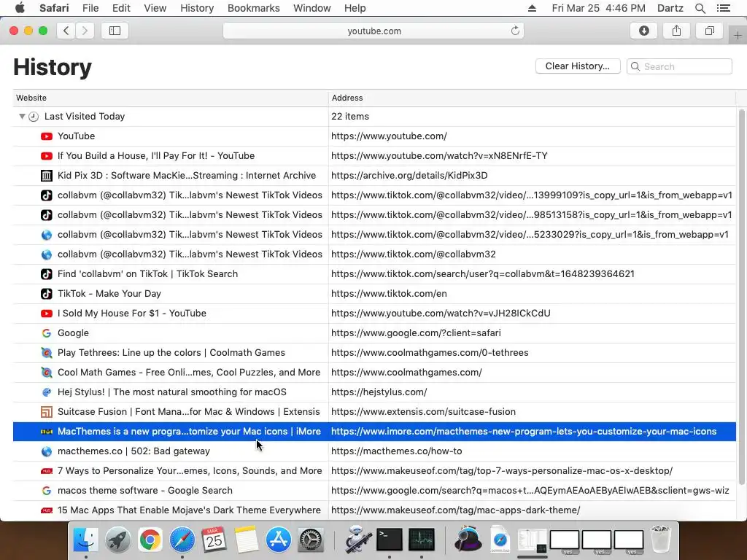
Task: Select '15 Mac Apps That Enable Mojave's Dark Theme' entry
Action: [374, 510]
